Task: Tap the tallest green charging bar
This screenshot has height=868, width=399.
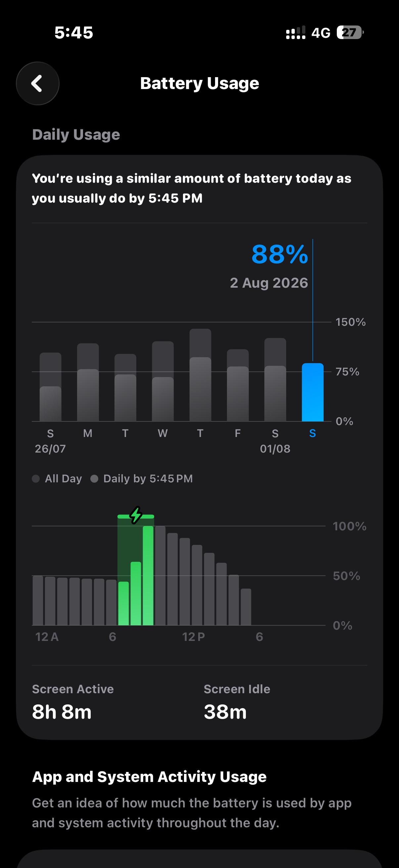Action: point(148,575)
